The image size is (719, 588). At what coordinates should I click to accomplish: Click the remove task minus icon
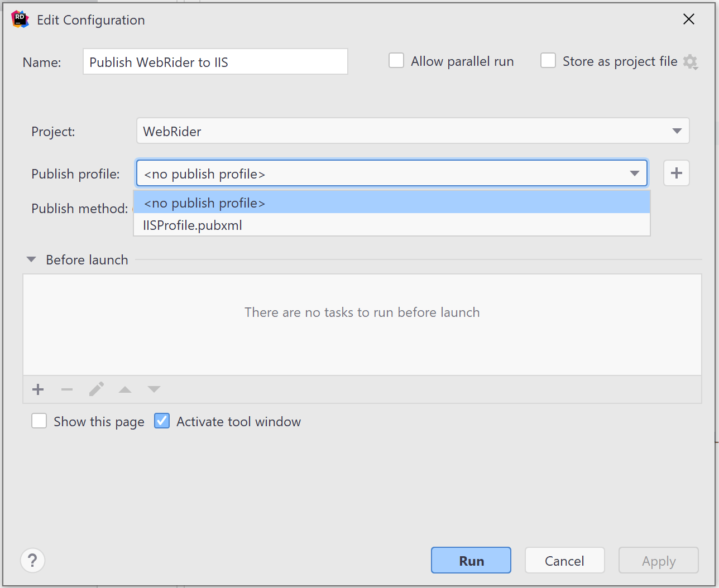(67, 389)
